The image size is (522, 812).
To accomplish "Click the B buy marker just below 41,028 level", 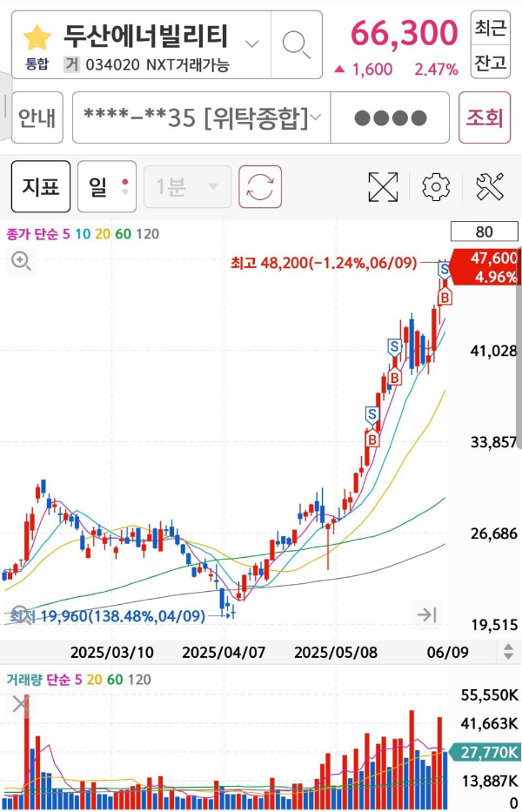I will (395, 377).
